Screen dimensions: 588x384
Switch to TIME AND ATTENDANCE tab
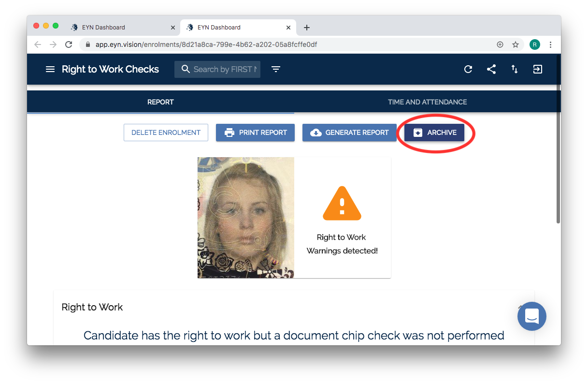(x=428, y=102)
